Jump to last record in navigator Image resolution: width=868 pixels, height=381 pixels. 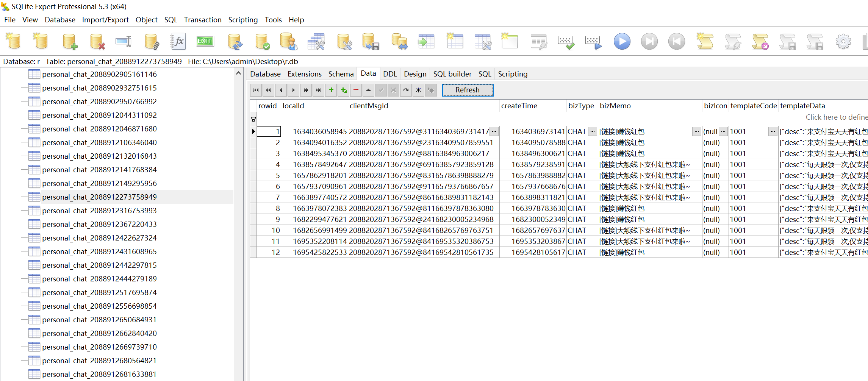click(x=318, y=90)
